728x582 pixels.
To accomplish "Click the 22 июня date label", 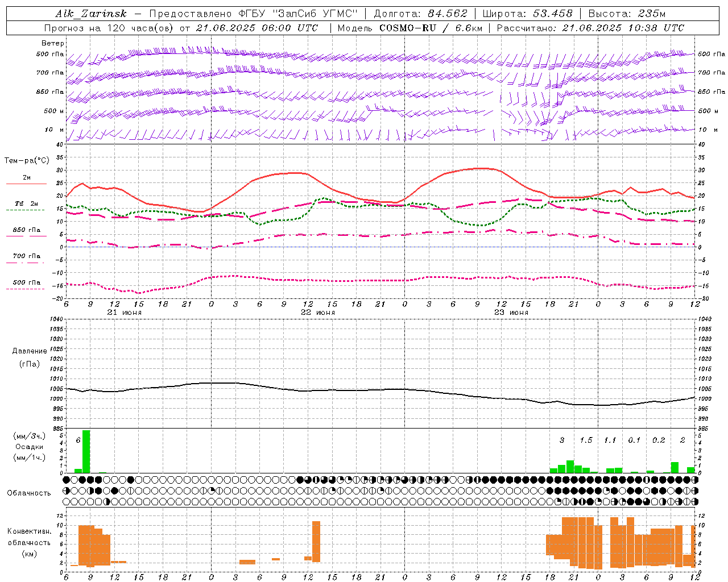I will click(x=317, y=313).
